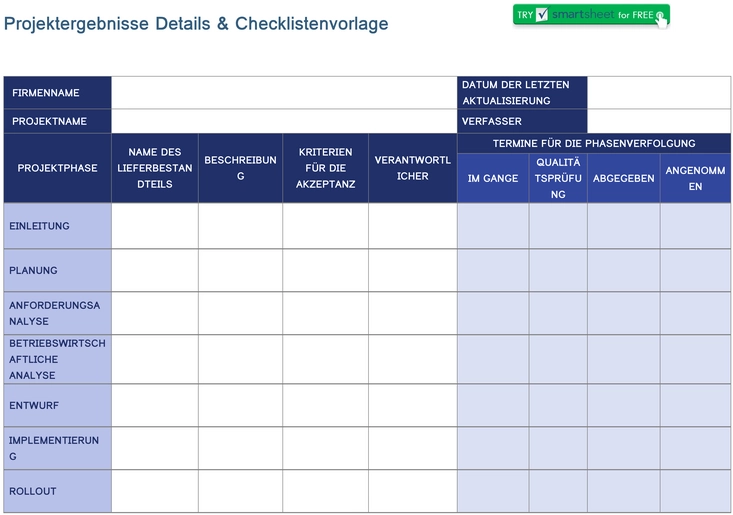Click the FIRMENNAME label cell
The height and width of the screenshot is (515, 733).
coord(57,93)
